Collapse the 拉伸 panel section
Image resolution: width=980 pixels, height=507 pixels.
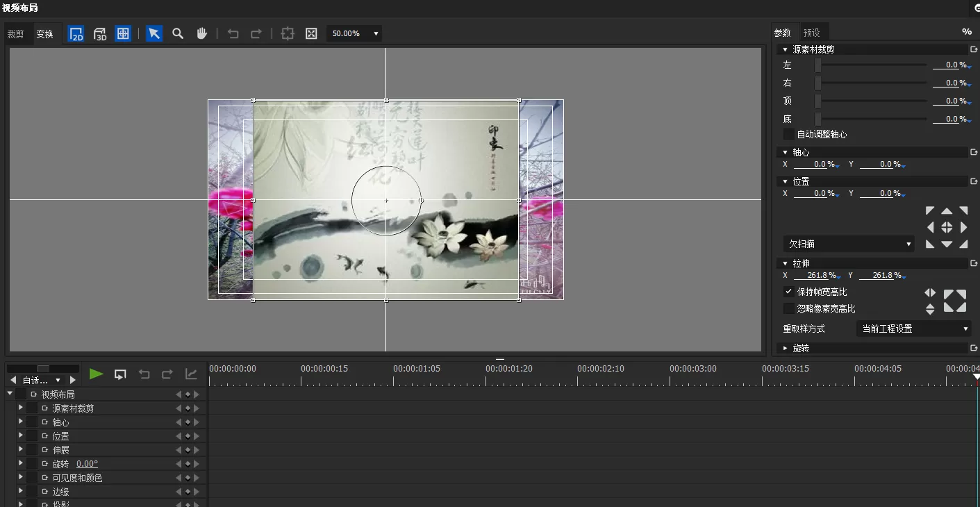pyautogui.click(x=785, y=264)
